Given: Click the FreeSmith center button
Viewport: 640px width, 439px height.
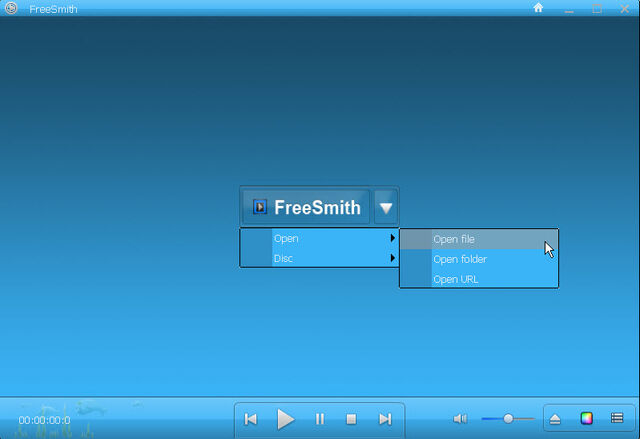Looking at the screenshot, I should click(306, 207).
